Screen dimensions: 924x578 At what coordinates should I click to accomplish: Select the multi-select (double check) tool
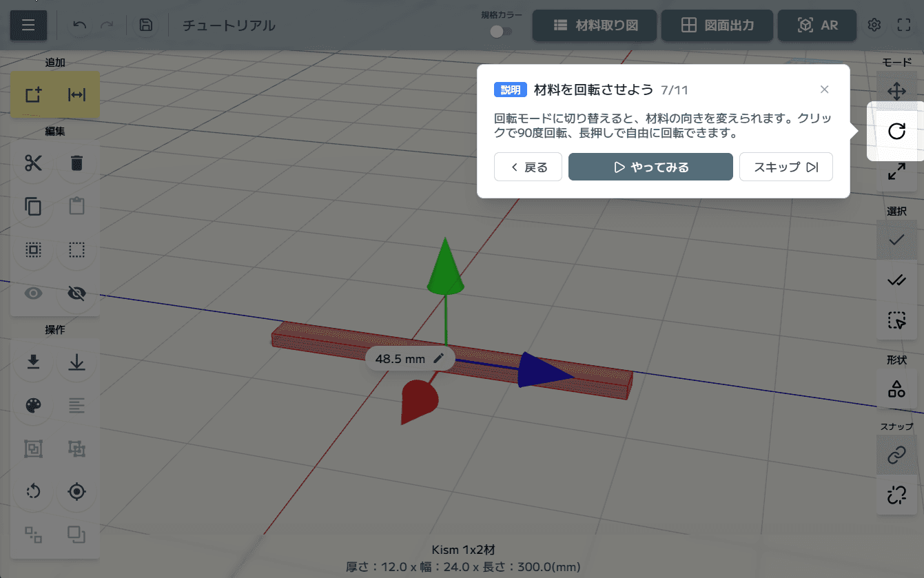click(896, 280)
